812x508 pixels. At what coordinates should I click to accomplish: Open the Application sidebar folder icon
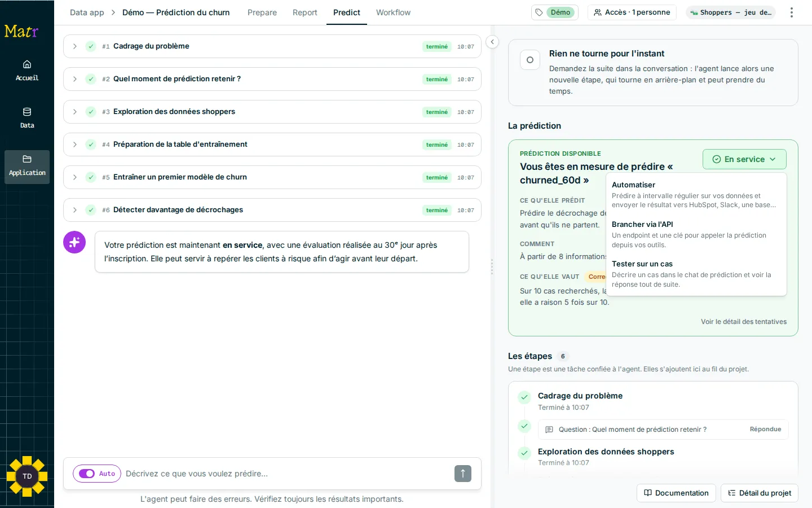(27, 167)
